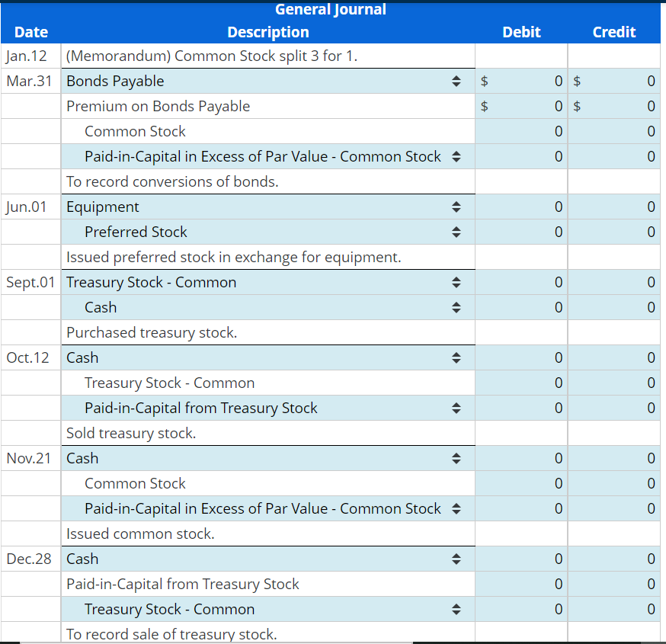Click the Credit column header
Screen dimensions: 666x644
[614, 32]
